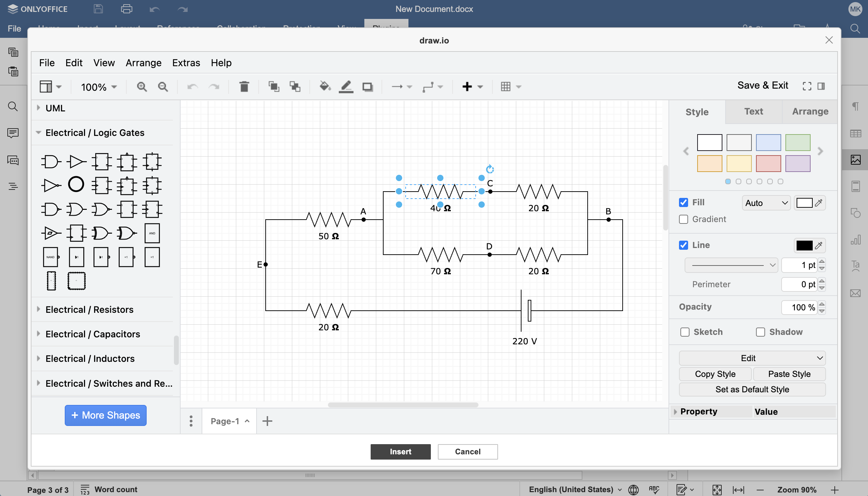This screenshot has height=496, width=868.
Task: Click the Line Color pencil icon
Action: [x=346, y=87]
